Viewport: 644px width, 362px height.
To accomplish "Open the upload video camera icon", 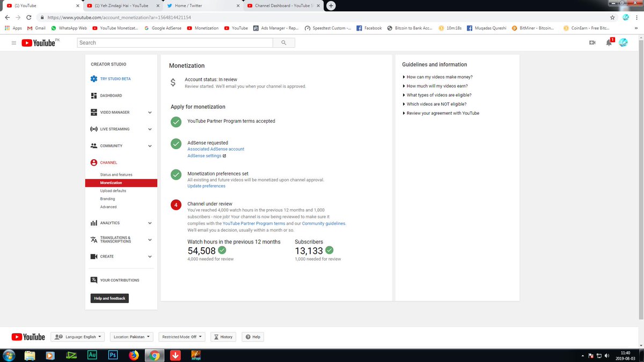I will 592,42.
